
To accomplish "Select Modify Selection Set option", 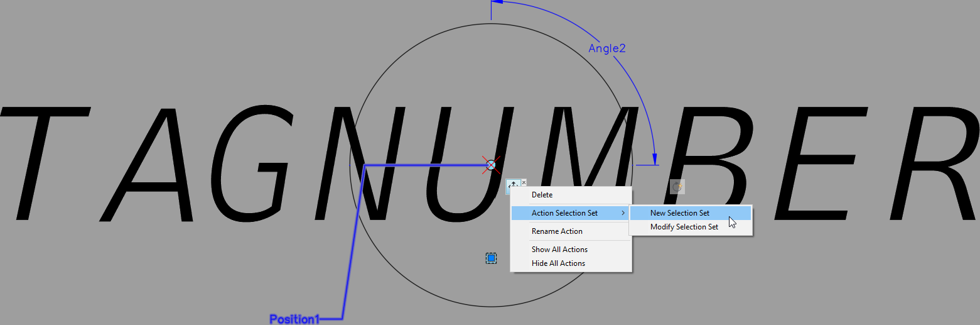I will pyautogui.click(x=690, y=227).
